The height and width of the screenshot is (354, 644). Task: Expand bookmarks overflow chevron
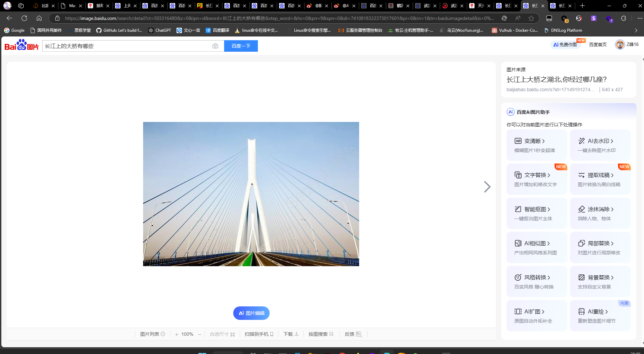pyautogui.click(x=636, y=30)
